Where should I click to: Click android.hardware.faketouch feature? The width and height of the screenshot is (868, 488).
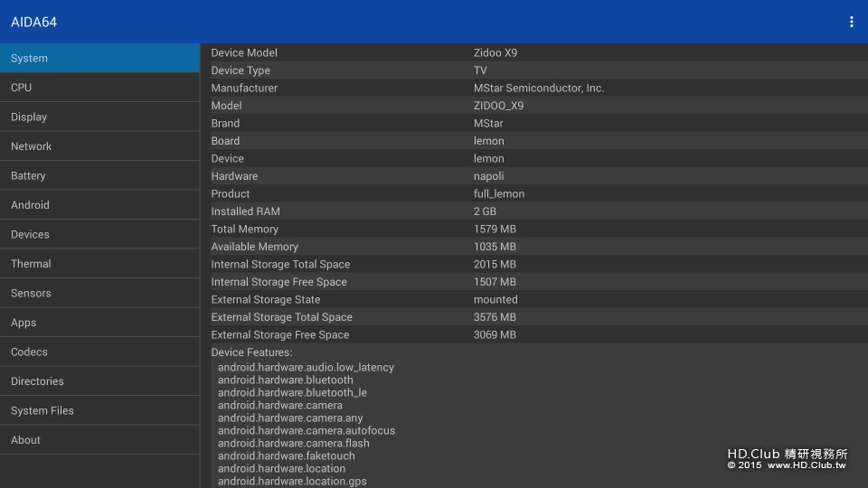(287, 455)
